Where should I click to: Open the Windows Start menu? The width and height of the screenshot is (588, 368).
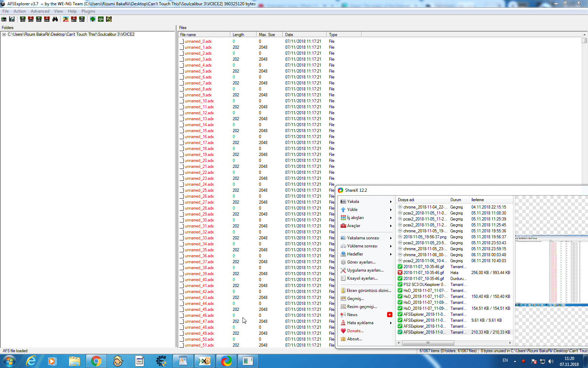tap(9, 361)
